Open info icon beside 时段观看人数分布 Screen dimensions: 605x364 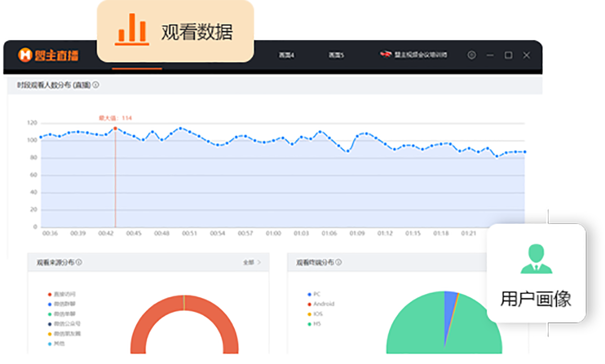click(96, 85)
